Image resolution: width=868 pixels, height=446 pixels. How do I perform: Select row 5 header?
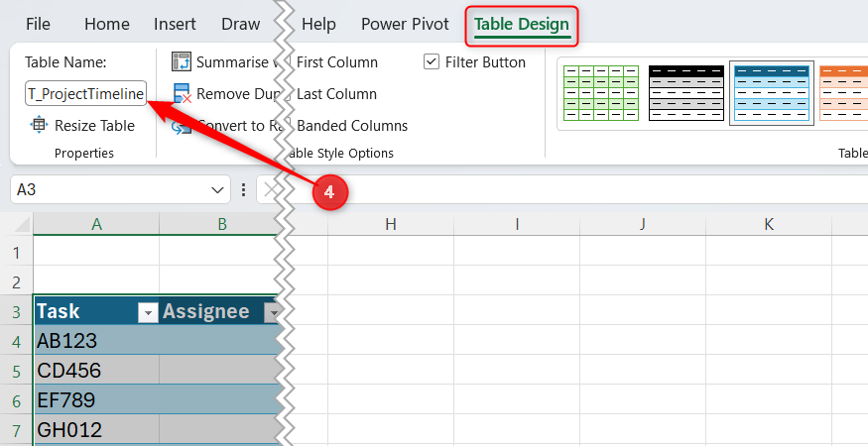(17, 371)
